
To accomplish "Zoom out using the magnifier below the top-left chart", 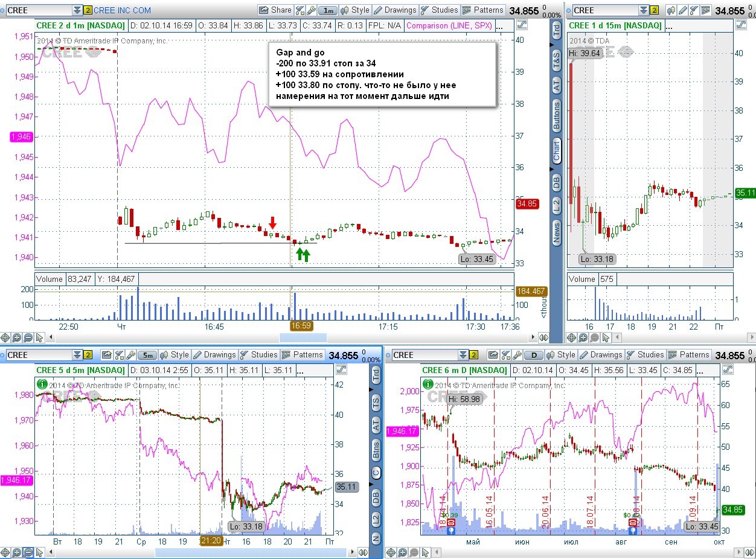I will [28, 337].
